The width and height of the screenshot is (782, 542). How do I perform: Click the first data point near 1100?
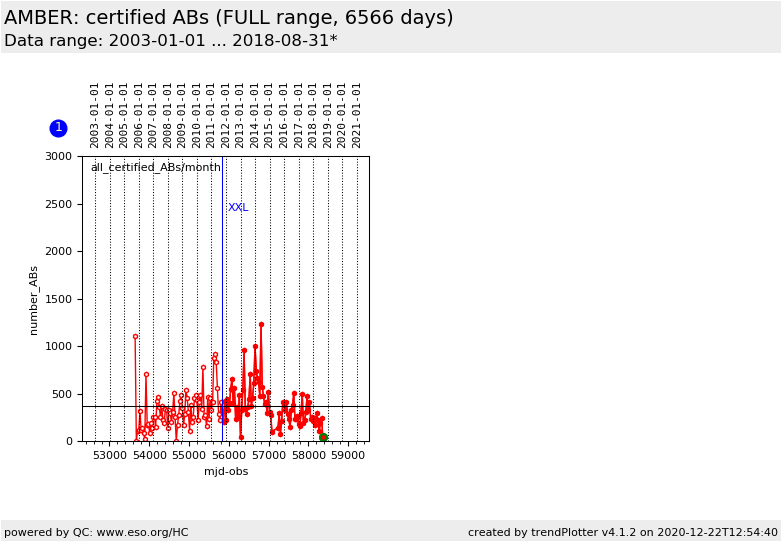pyautogui.click(x=135, y=337)
